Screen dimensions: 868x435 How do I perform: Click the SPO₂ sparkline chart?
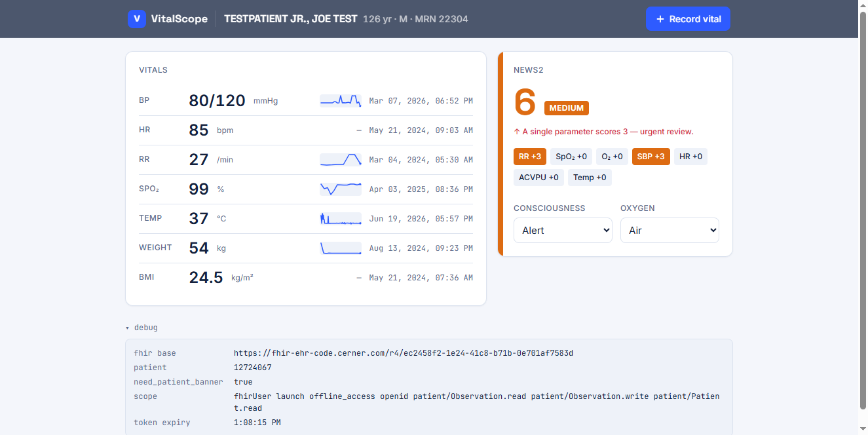pos(341,189)
